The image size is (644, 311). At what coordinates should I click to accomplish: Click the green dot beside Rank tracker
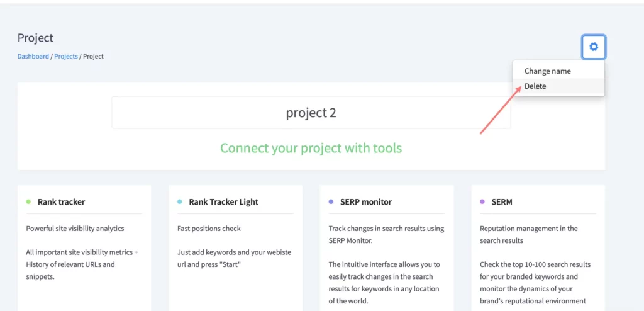28,202
